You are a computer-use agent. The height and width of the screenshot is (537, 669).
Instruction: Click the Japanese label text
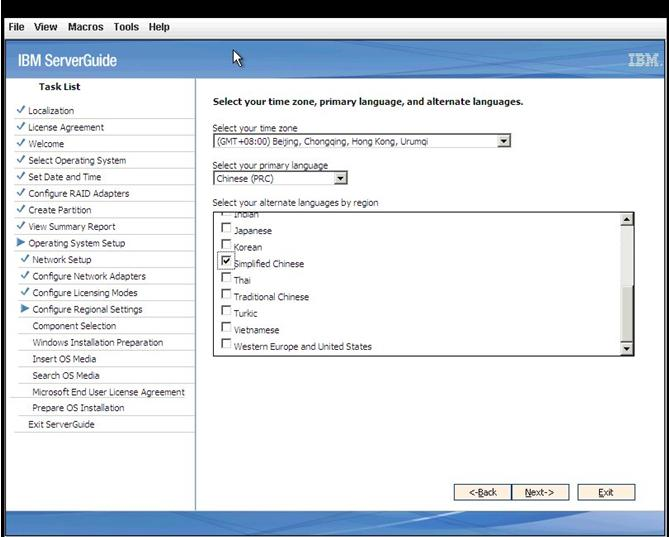click(x=253, y=231)
